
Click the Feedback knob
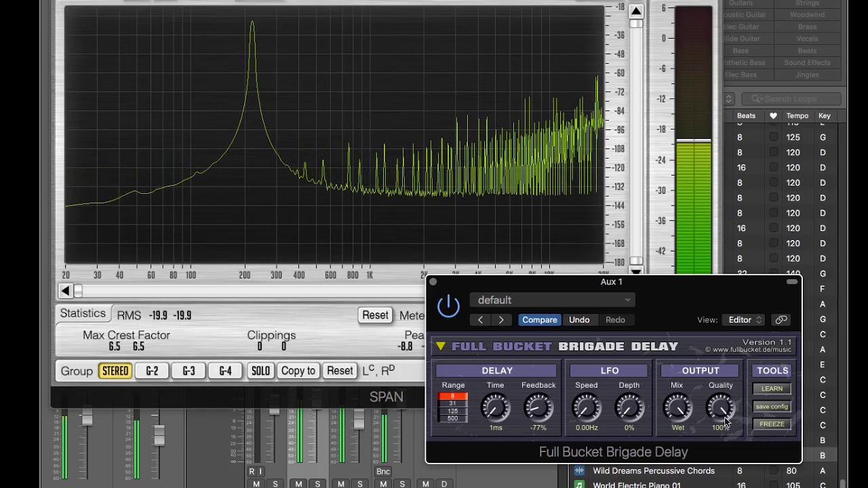538,407
